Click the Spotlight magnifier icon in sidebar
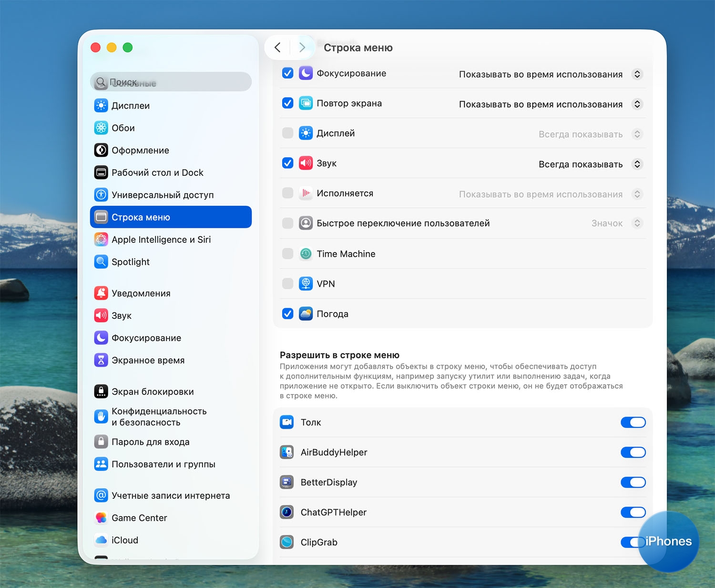Image resolution: width=715 pixels, height=588 pixels. click(x=101, y=262)
